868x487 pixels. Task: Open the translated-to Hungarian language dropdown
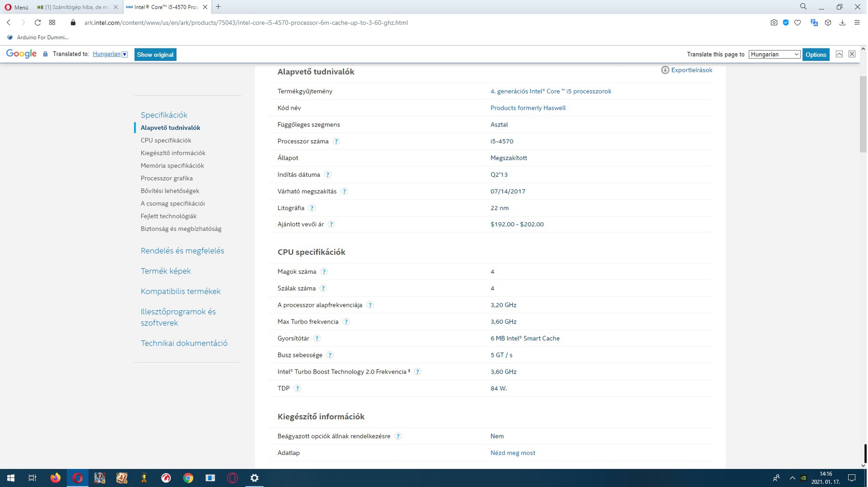pos(110,54)
